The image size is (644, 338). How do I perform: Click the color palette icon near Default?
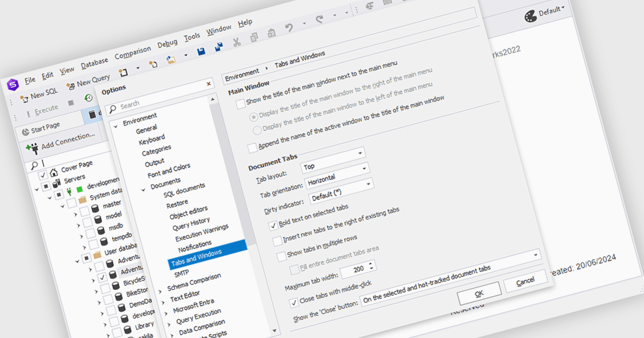[x=530, y=16]
